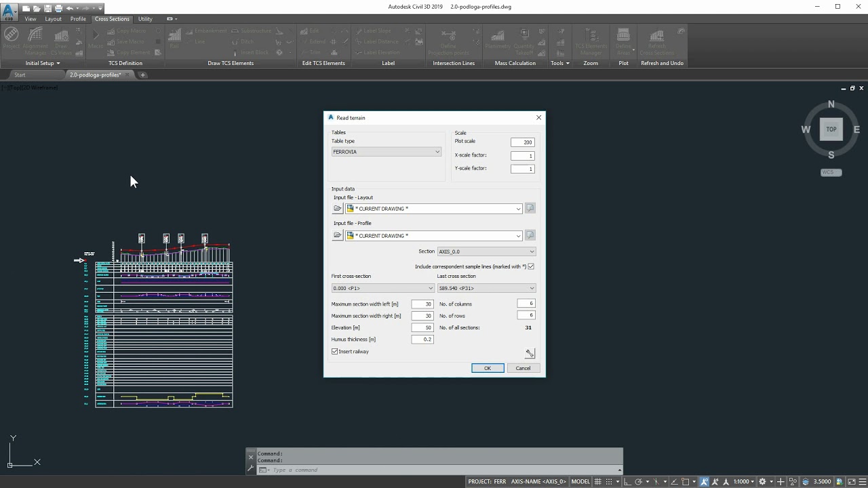Toggle Include correspondent sample lines checkbox
The image size is (868, 488).
point(531,266)
